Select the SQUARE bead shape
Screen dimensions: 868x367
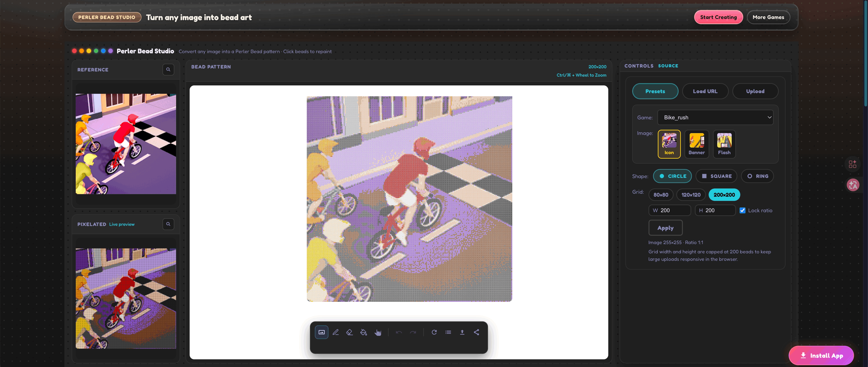[x=716, y=176]
